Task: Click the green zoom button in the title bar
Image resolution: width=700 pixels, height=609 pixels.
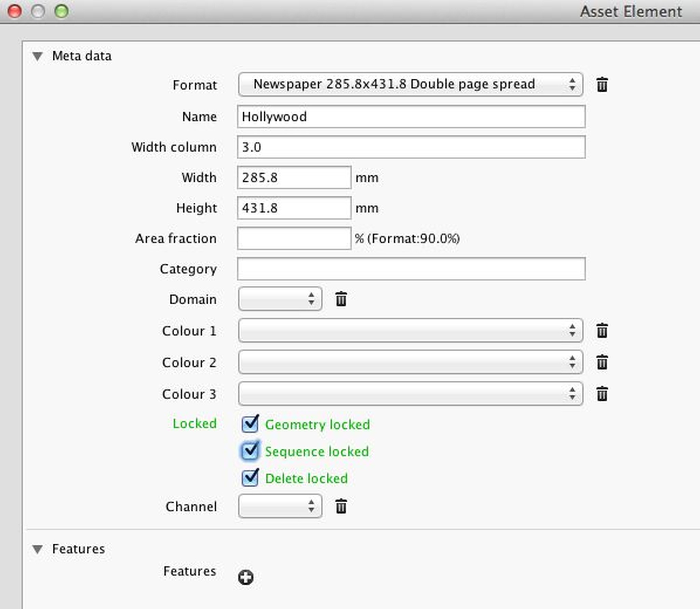Action: 61,11
